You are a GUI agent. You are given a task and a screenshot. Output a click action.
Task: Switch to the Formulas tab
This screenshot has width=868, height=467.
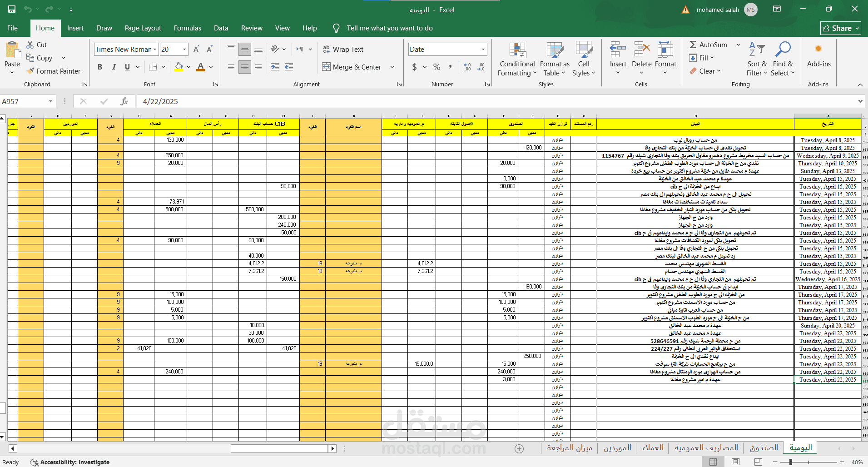188,28
